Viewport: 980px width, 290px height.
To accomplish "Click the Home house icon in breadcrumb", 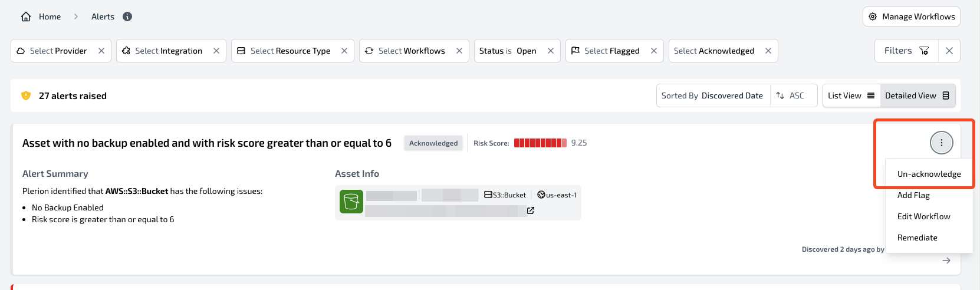I will coord(26,17).
